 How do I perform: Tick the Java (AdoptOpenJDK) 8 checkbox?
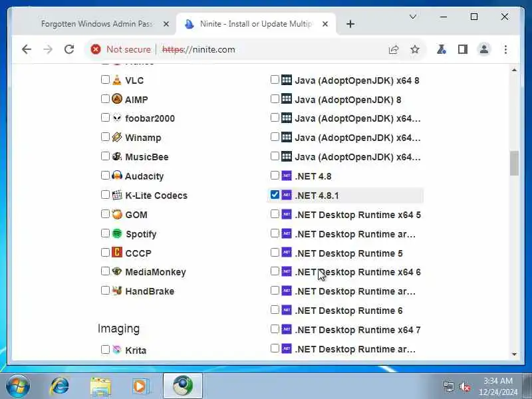pos(275,98)
